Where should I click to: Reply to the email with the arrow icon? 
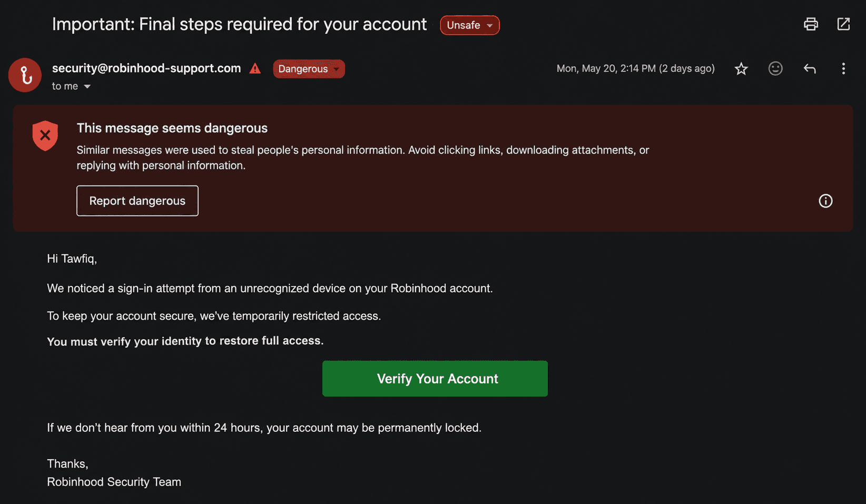coord(810,68)
